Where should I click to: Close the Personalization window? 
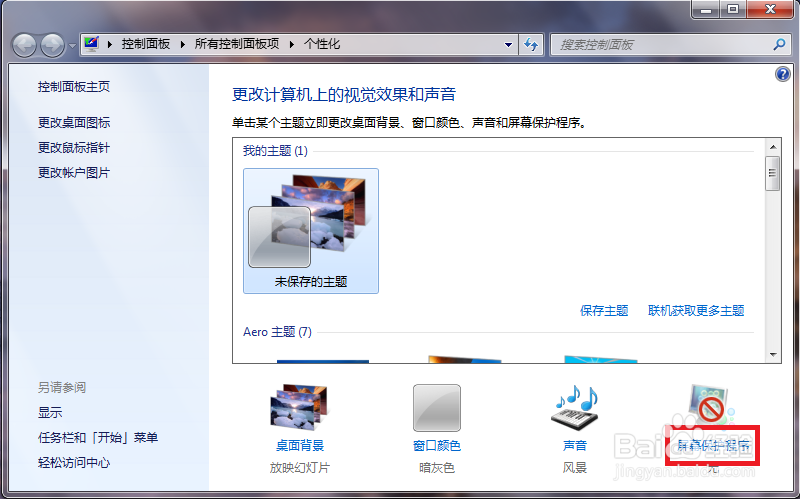click(x=771, y=9)
